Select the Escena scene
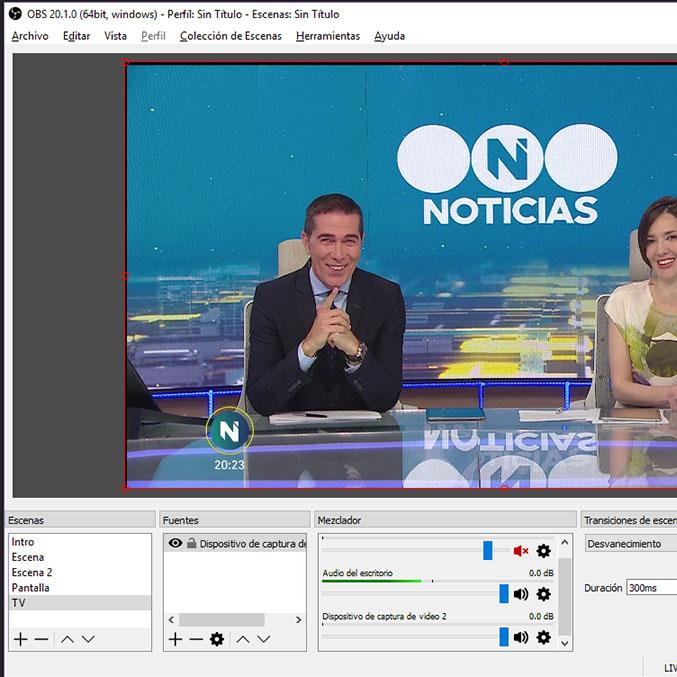Viewport: 677px width, 677px height. pos(80,557)
